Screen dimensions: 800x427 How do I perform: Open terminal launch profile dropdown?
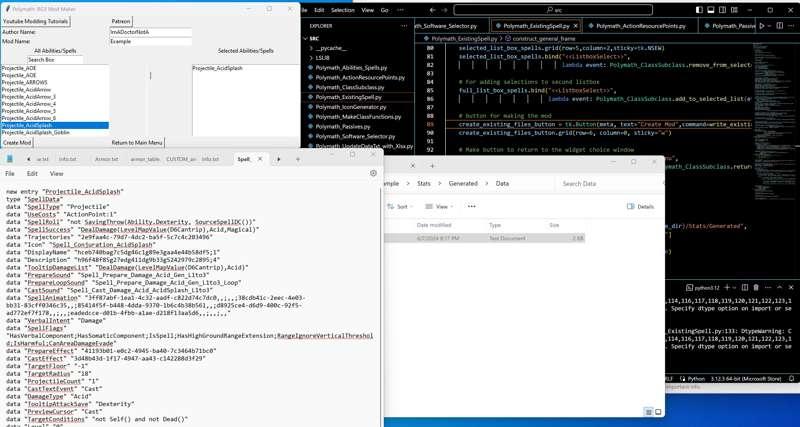pos(734,288)
